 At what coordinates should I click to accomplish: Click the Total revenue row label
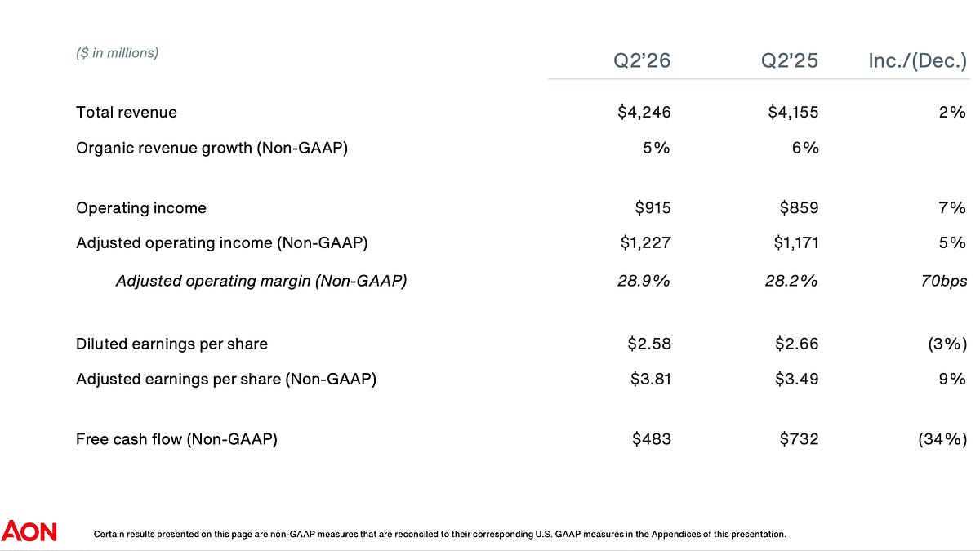tap(127, 112)
